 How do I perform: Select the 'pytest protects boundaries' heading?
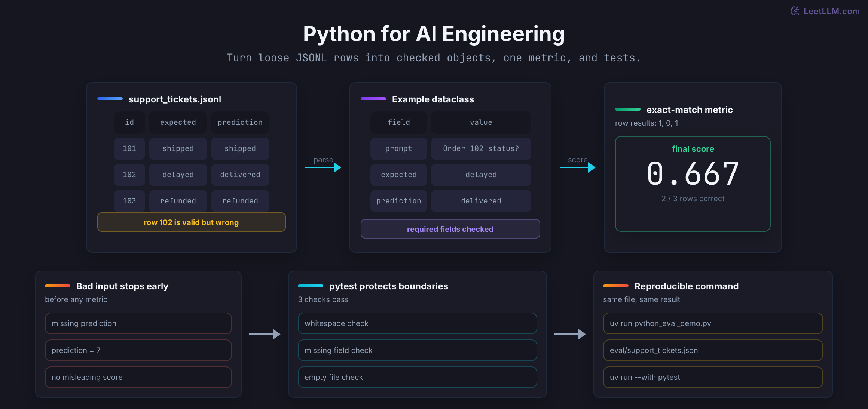[388, 286]
